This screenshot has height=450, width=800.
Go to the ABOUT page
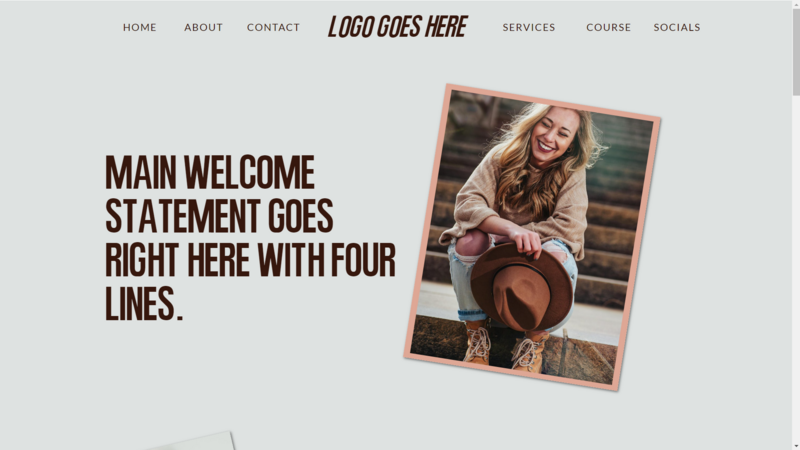(204, 27)
